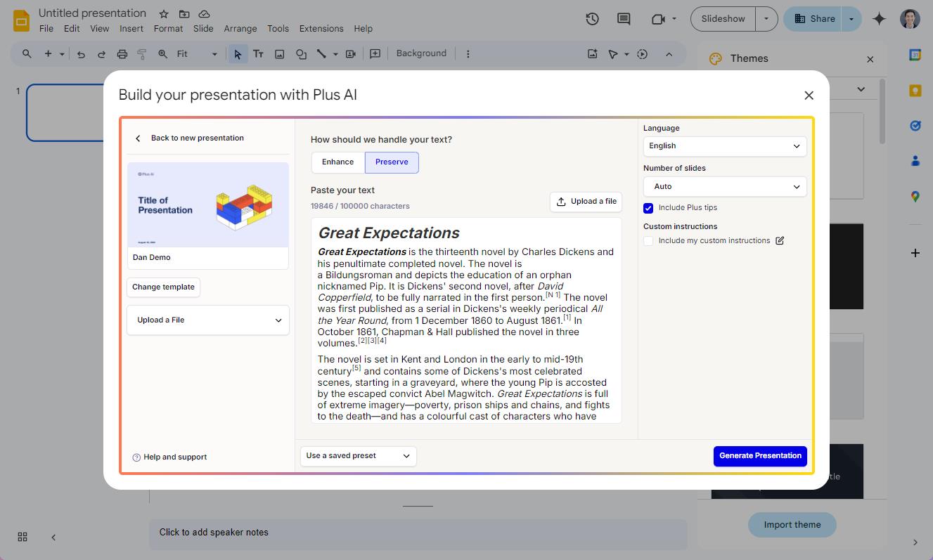This screenshot has width=933, height=560.
Task: Select the Enhance text handling option
Action: [338, 162]
